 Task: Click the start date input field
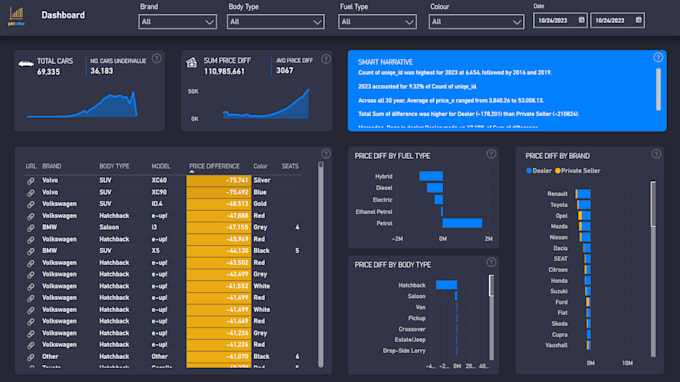pyautogui.click(x=560, y=20)
